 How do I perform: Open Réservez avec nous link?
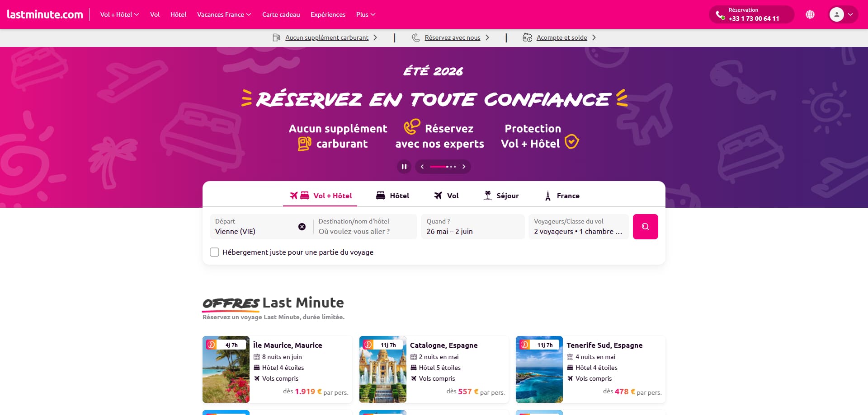click(x=453, y=37)
